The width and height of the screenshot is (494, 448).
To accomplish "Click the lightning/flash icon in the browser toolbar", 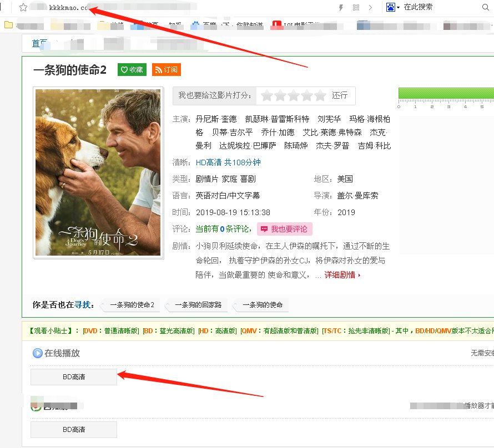I will coord(340,7).
